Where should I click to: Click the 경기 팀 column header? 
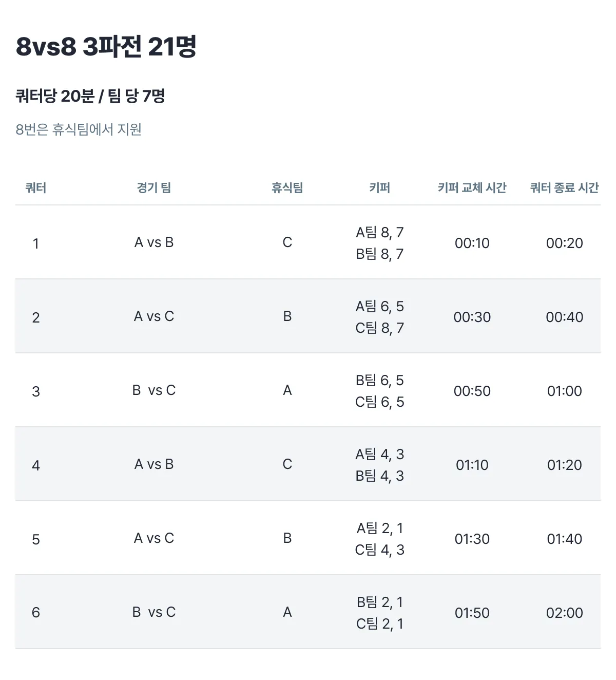[154, 188]
